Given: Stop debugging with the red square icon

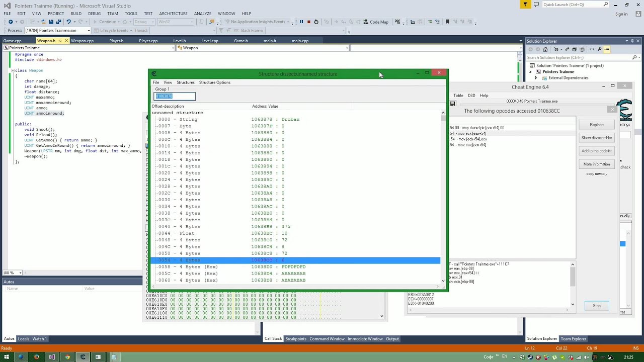Looking at the screenshot, I should tap(308, 22).
